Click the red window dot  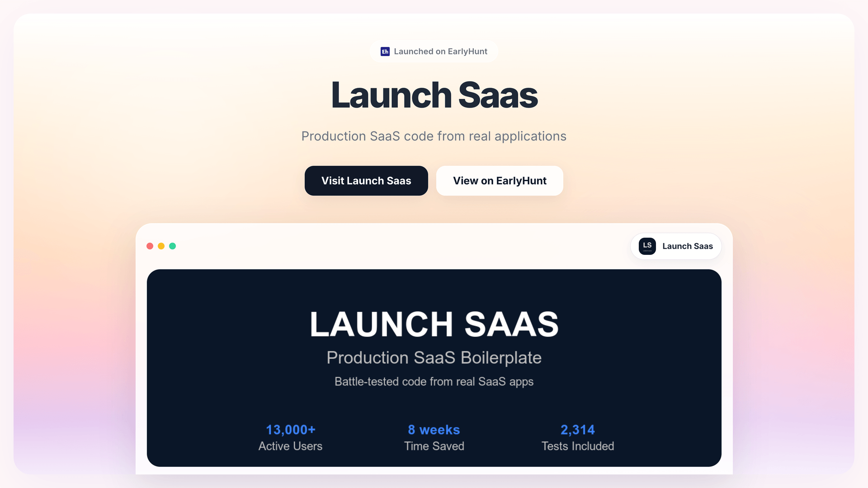(150, 246)
